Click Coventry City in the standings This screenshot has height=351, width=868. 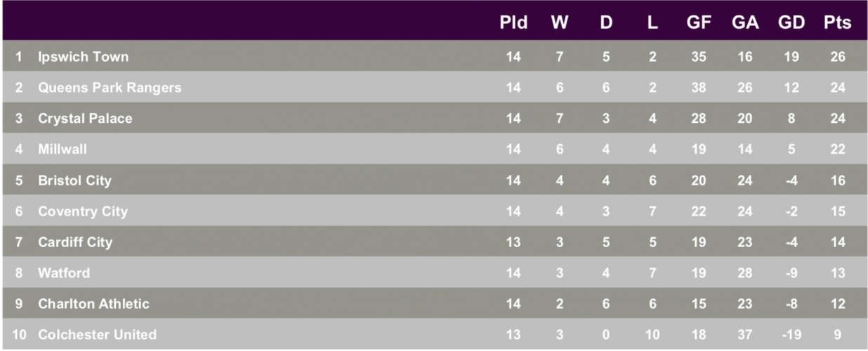[83, 211]
